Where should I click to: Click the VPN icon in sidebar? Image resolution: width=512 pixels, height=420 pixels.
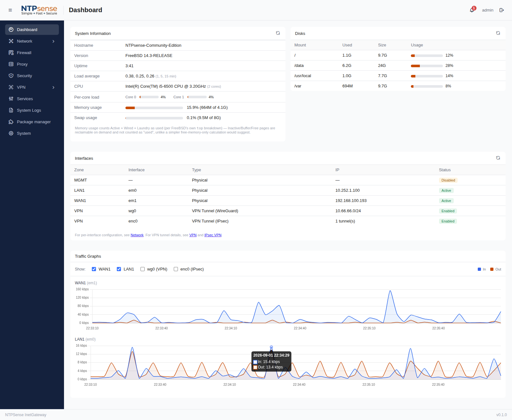tap(11, 87)
